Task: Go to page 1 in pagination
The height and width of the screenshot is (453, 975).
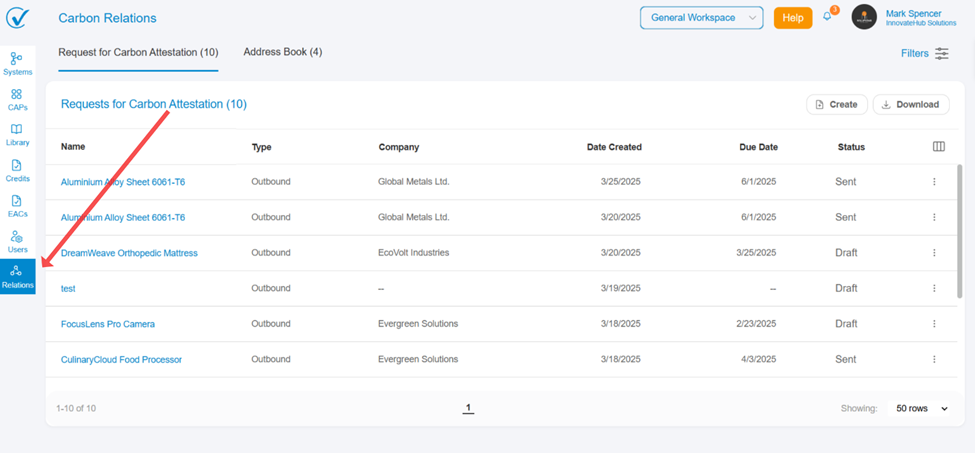Action: 468,408
